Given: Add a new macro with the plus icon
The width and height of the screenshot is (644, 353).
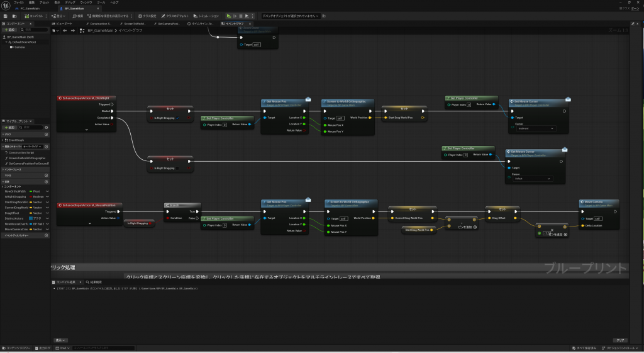Looking at the screenshot, I should 46,176.
